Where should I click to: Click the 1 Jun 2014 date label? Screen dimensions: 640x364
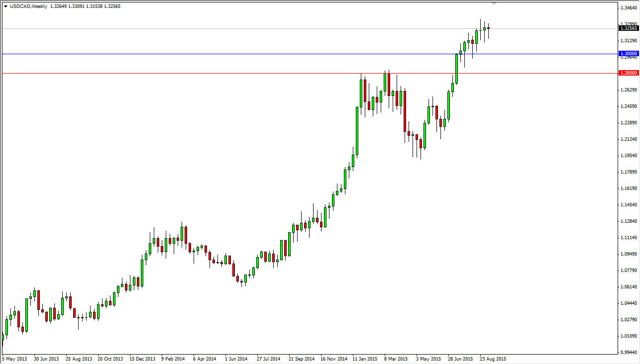236,359
